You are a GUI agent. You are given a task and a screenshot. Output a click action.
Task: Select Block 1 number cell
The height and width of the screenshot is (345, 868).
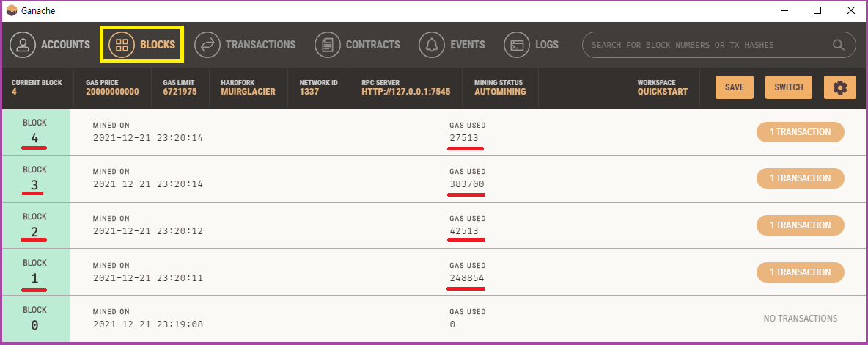(x=35, y=272)
